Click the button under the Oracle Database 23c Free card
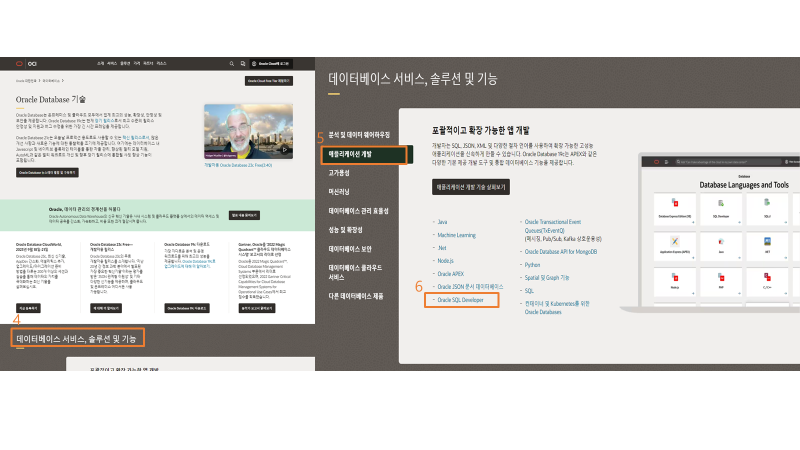The image size is (800, 450). 106,308
